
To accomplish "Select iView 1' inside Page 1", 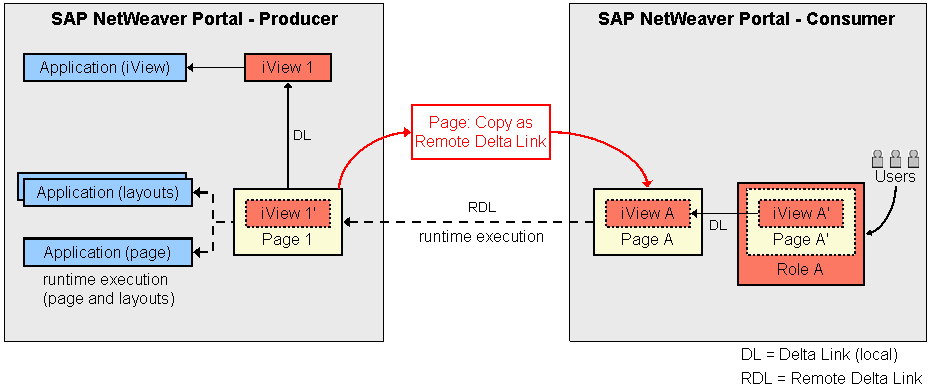I will pos(288,214).
